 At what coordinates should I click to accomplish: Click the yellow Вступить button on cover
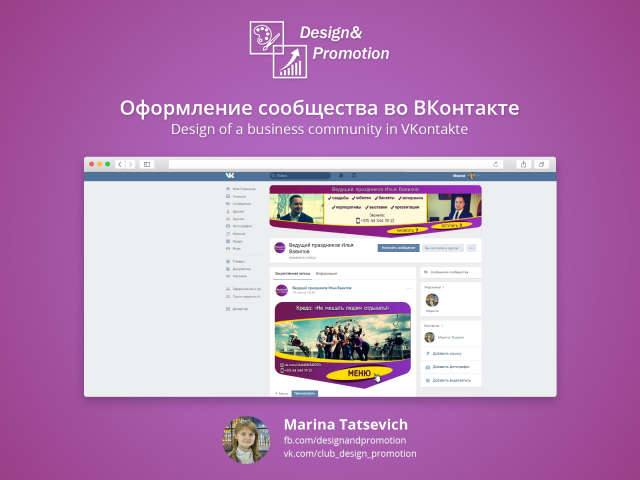coord(451,225)
